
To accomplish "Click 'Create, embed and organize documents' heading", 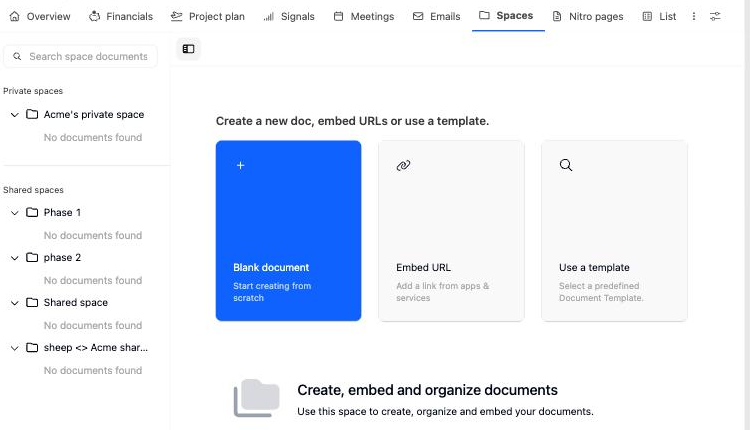I will pos(427,390).
